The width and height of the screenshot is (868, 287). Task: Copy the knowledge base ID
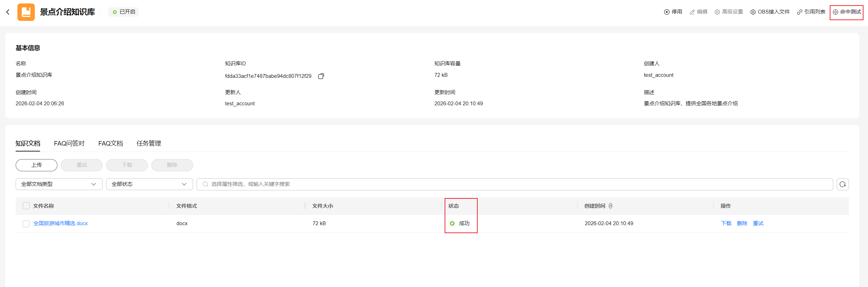pos(321,76)
